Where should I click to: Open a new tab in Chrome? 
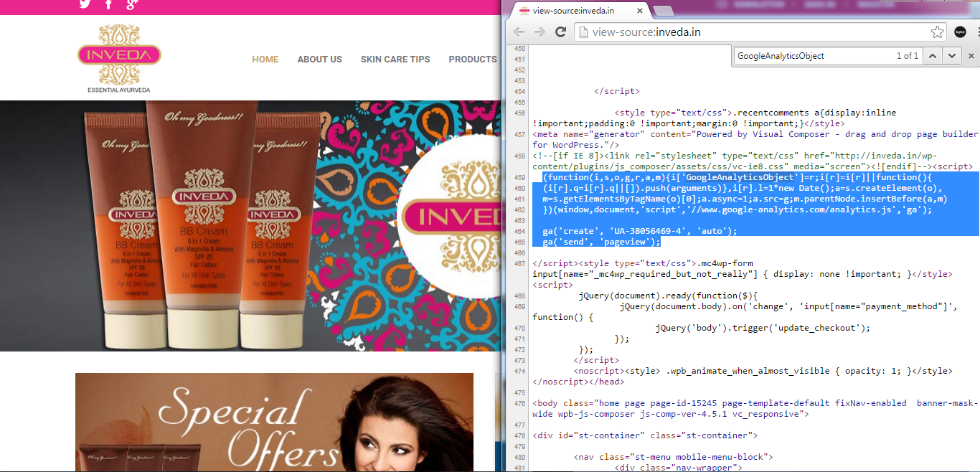664,11
